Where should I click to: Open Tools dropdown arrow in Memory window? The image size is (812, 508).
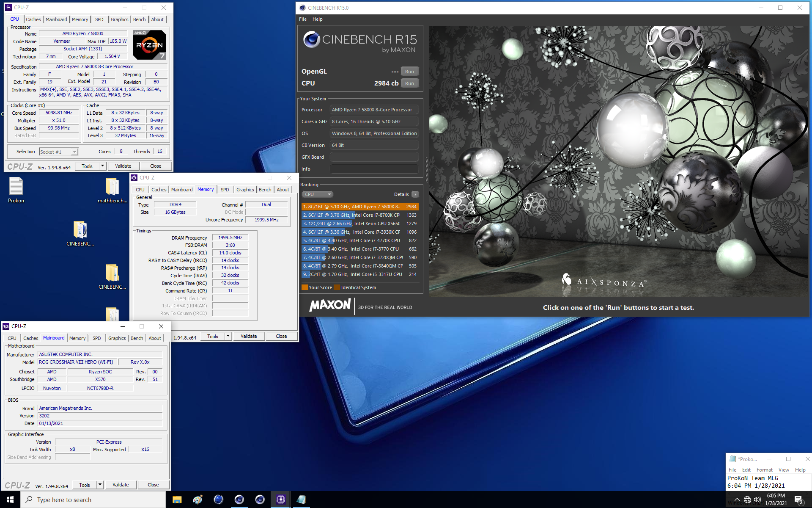(x=228, y=336)
